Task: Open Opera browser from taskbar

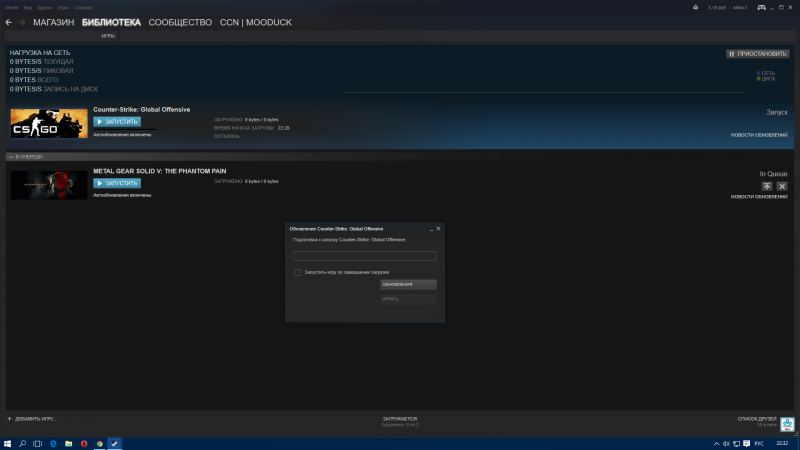Action: (84, 443)
